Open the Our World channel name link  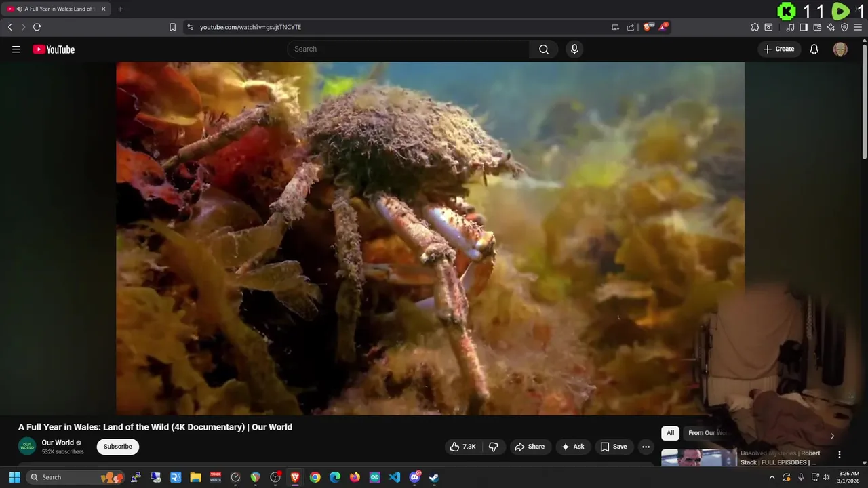tap(58, 443)
